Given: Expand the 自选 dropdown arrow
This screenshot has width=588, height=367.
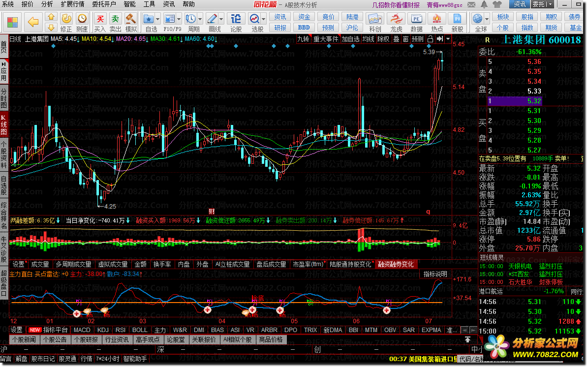Looking at the screenshot, I should [158, 19].
